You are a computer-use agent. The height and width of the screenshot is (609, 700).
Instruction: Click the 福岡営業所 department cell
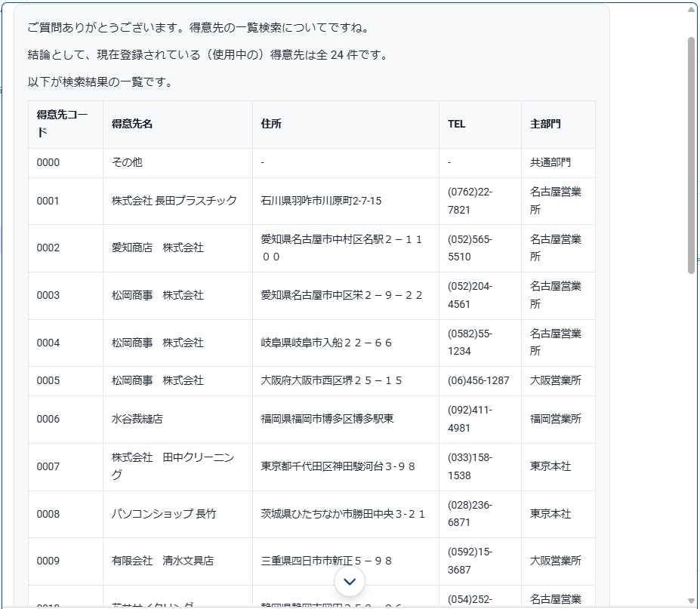click(x=558, y=420)
